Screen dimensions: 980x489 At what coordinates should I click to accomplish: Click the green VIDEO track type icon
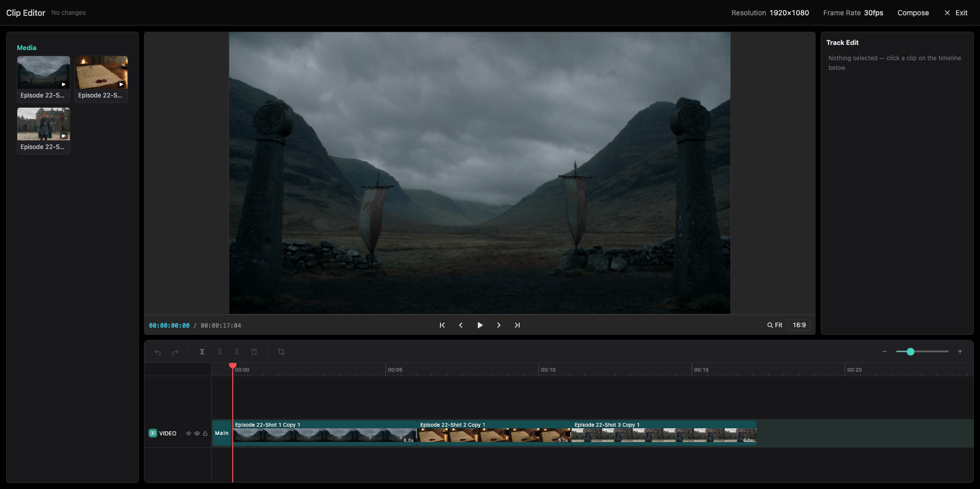click(153, 433)
